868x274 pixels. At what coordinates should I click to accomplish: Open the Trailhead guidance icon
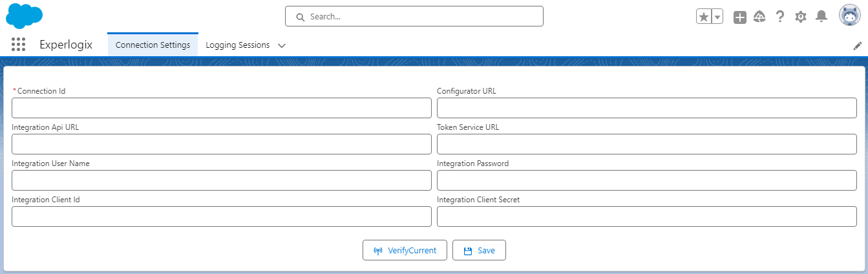coord(759,17)
